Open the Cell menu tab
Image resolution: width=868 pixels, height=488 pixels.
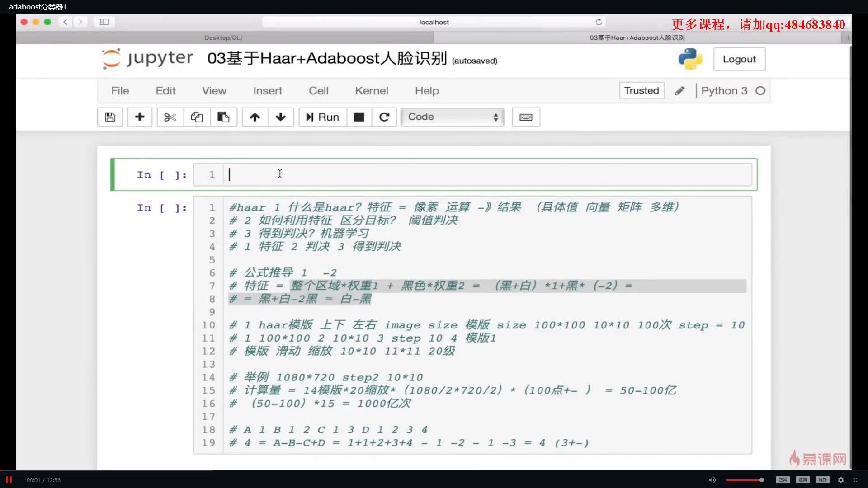click(318, 90)
